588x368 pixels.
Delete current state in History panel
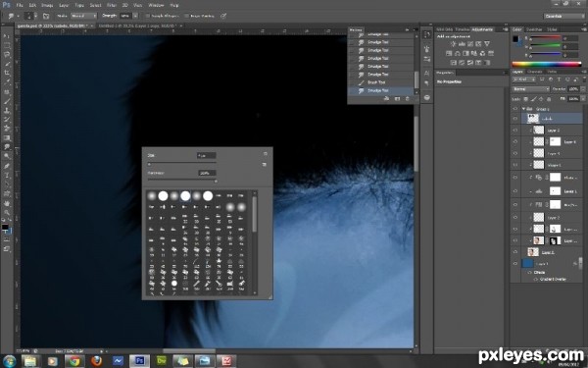[408, 99]
